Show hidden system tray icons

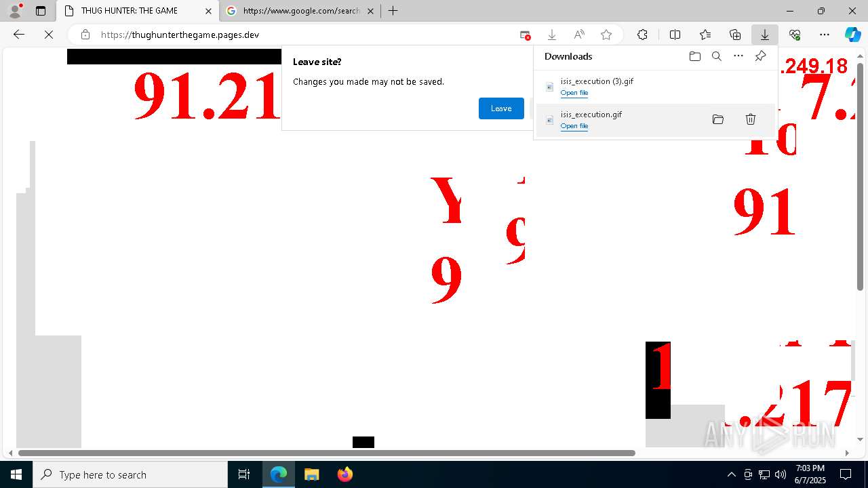click(731, 474)
